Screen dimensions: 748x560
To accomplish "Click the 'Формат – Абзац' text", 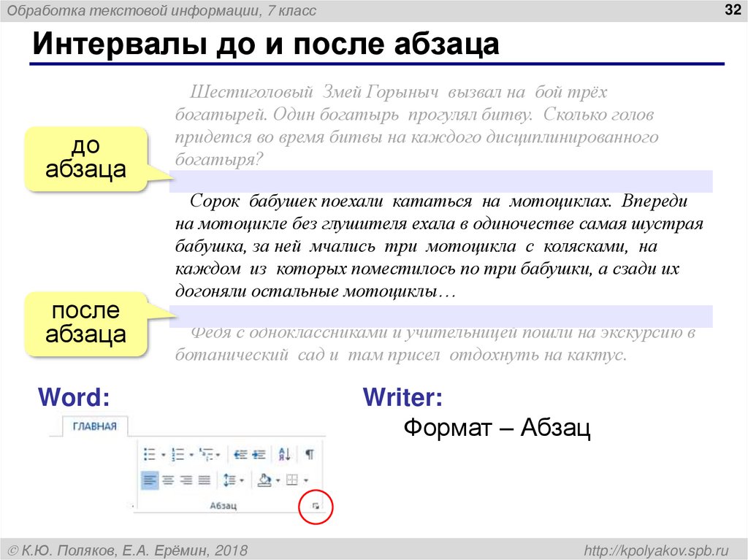I will click(x=497, y=427).
